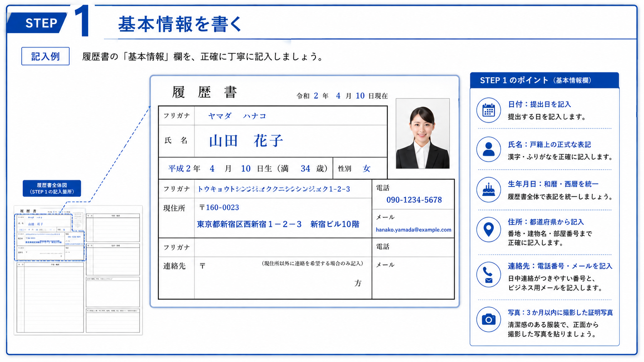
Task: Click the phone and mail icon
Action: click(488, 275)
